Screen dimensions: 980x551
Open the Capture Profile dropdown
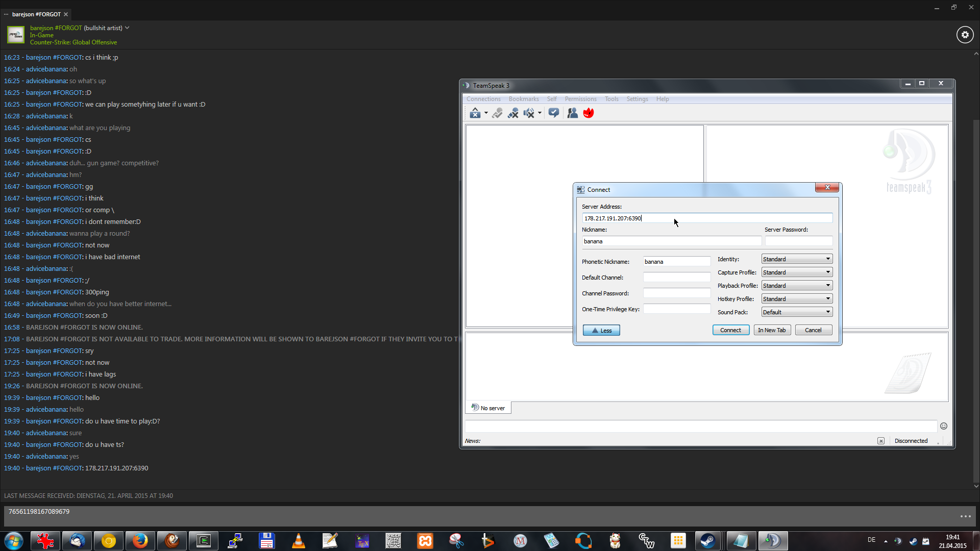(797, 272)
